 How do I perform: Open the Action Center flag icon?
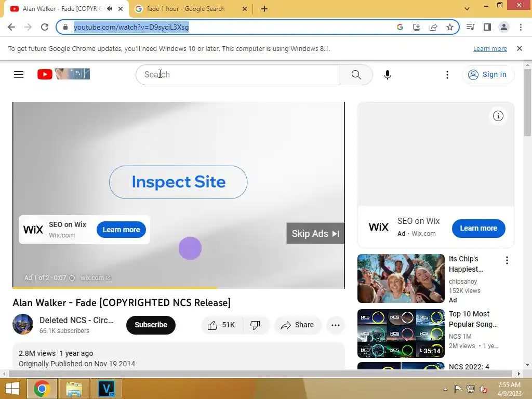[x=458, y=389]
